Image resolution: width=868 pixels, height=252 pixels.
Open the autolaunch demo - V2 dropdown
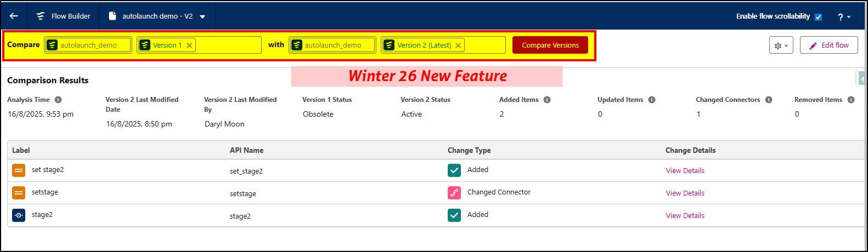[x=202, y=16]
